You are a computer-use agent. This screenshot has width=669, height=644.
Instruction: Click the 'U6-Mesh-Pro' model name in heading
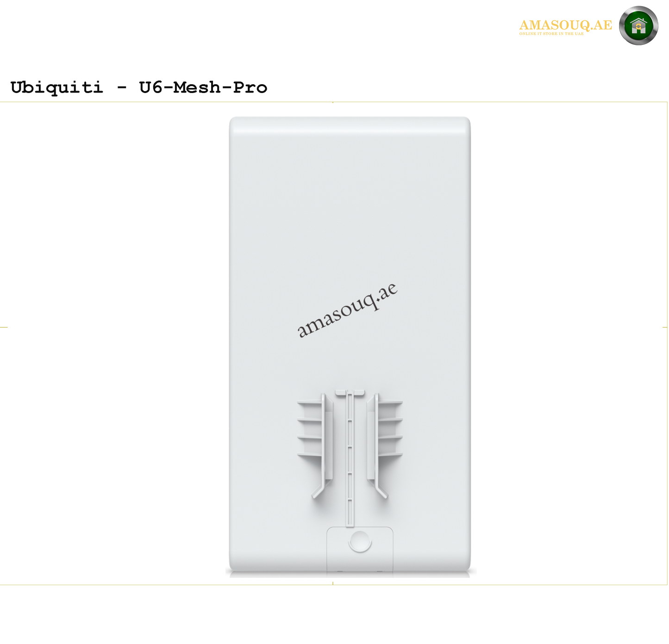pyautogui.click(x=203, y=87)
